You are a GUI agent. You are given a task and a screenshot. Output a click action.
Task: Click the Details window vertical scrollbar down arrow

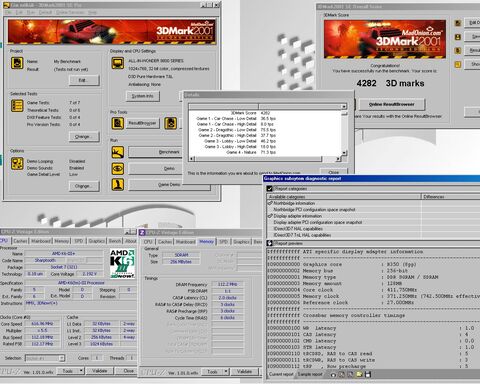[344, 153]
